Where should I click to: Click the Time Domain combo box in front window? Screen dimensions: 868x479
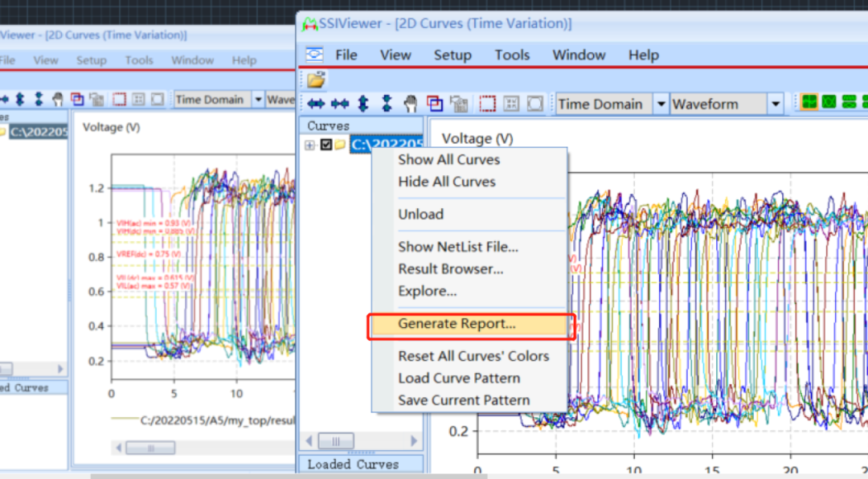point(611,104)
